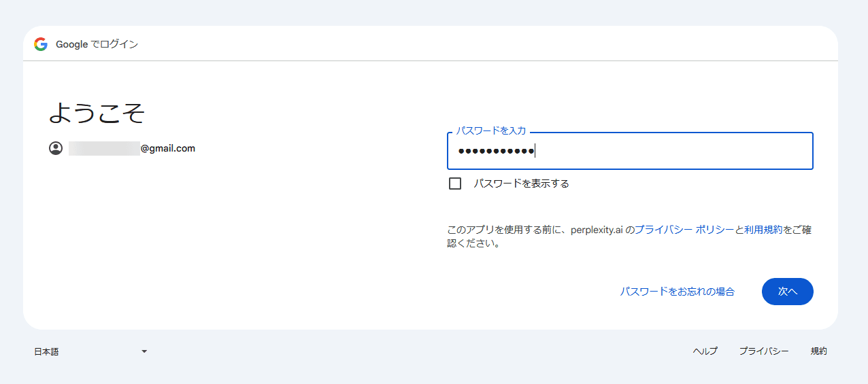
Task: Open the footer 規約 link
Action: click(818, 351)
